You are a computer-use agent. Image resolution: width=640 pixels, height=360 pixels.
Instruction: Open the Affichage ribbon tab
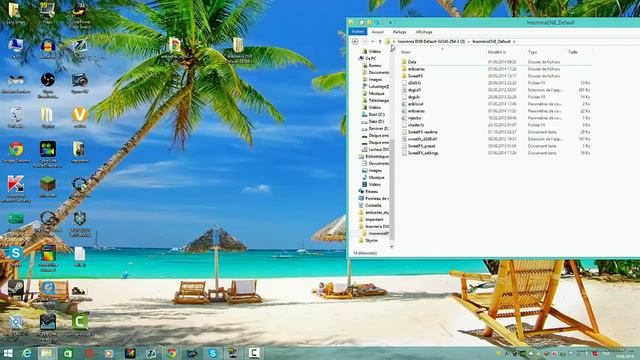(423, 32)
